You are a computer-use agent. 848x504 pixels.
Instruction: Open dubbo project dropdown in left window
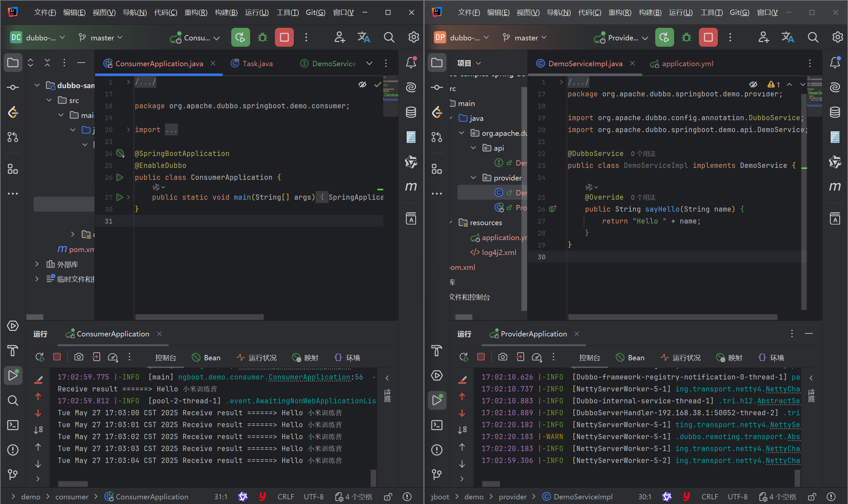coord(38,37)
